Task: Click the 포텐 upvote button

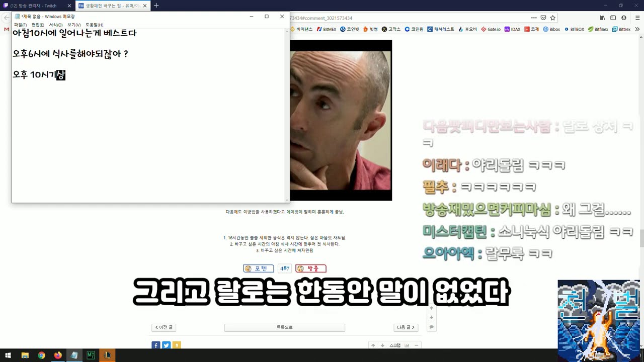Action: coord(259,268)
